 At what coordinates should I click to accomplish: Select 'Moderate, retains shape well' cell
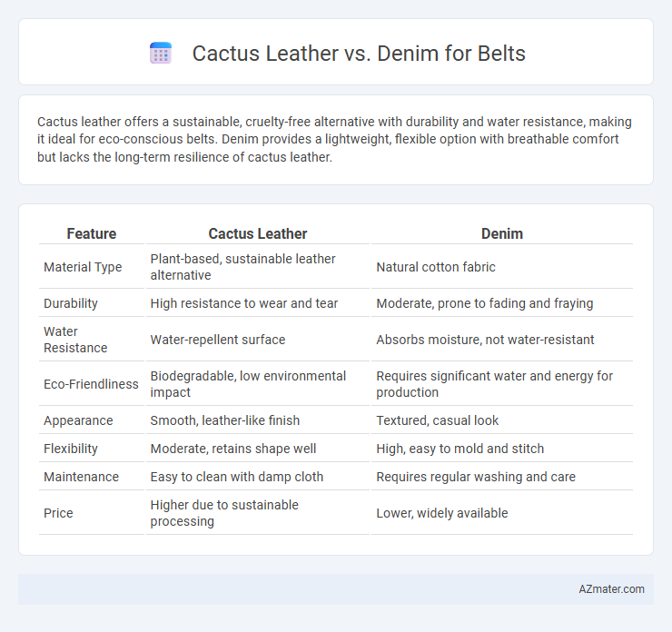click(x=258, y=449)
